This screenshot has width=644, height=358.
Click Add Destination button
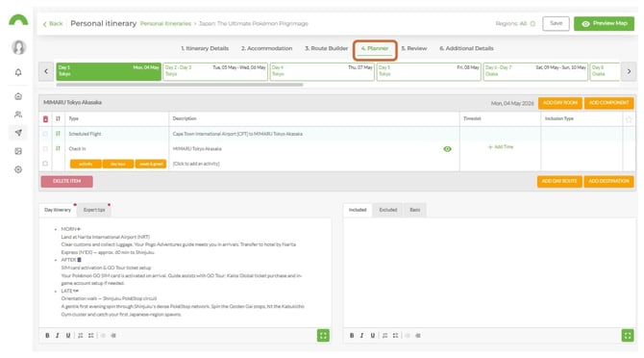pos(608,181)
